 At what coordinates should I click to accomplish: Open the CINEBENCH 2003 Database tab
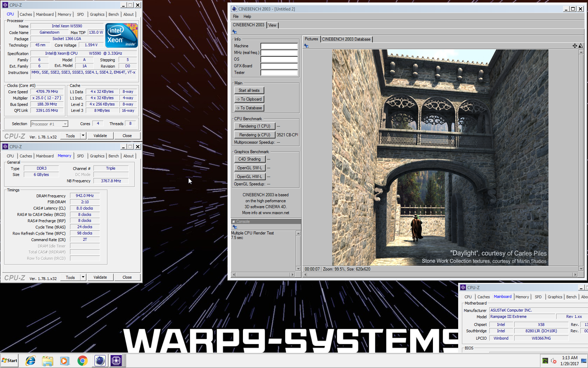346,39
